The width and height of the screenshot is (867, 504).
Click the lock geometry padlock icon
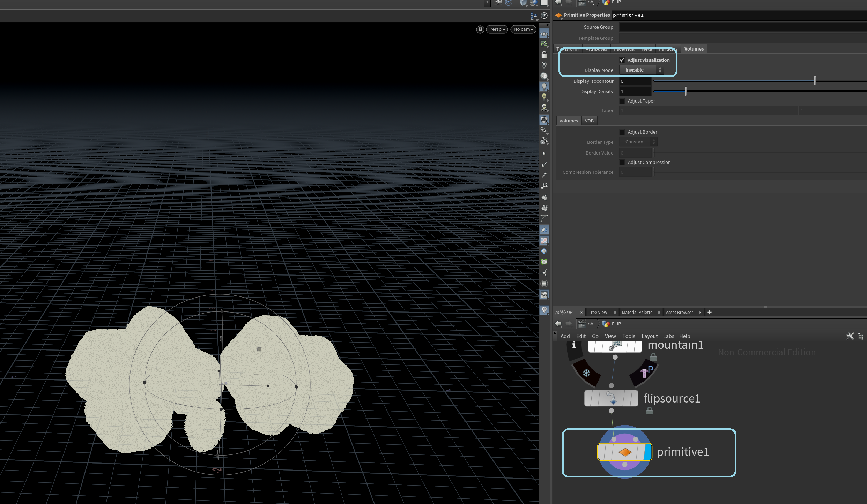pos(544,55)
